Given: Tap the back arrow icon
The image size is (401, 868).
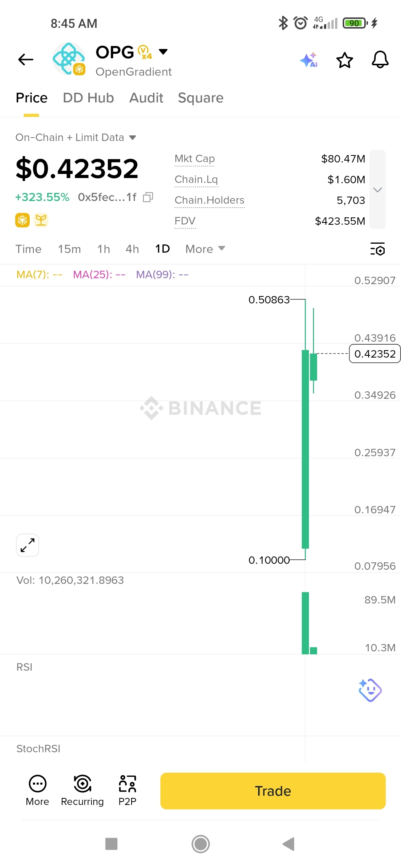Looking at the screenshot, I should pos(26,59).
